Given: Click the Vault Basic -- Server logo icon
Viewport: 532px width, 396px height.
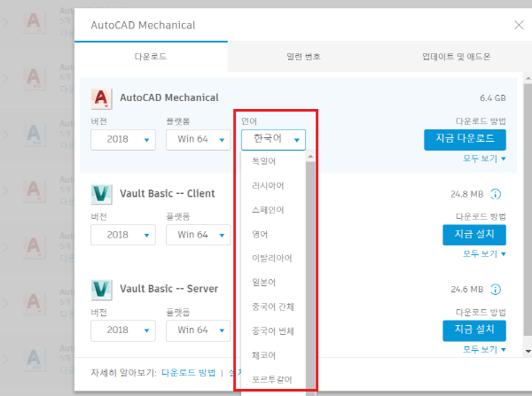Looking at the screenshot, I should [101, 290].
